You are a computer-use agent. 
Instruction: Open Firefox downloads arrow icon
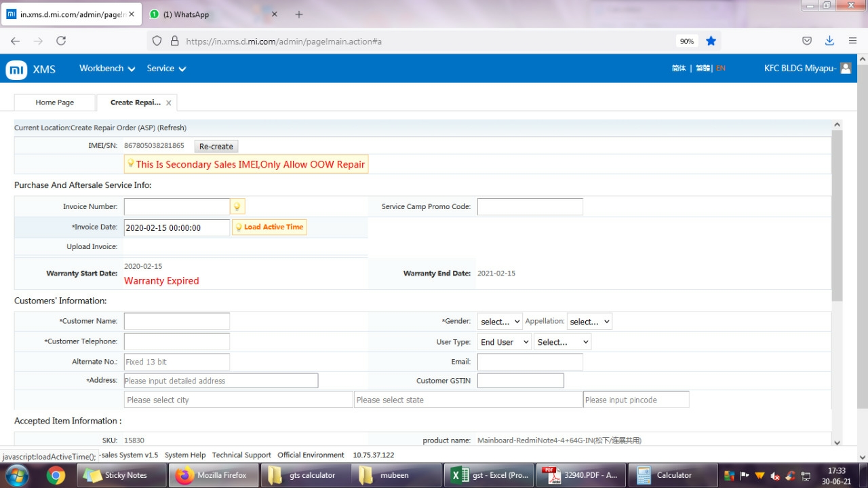point(829,41)
